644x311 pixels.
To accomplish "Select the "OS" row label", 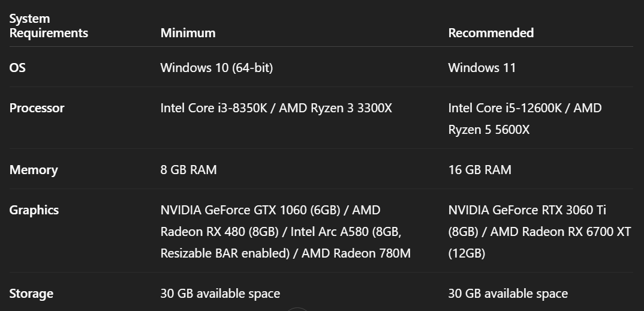I will (x=17, y=68).
